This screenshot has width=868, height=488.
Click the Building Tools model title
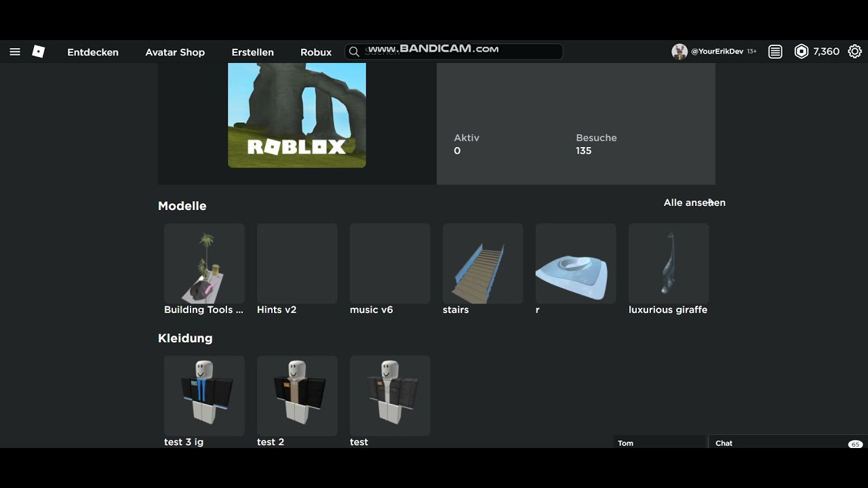click(203, 310)
